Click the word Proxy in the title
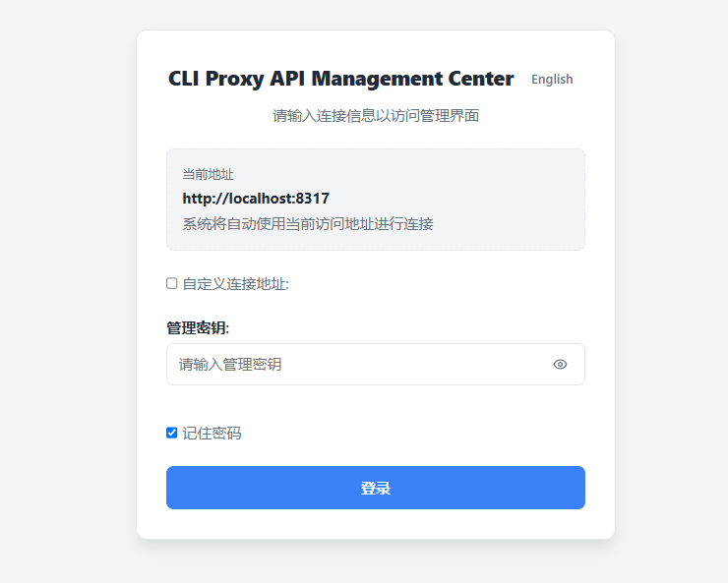The image size is (728, 583). [234, 79]
